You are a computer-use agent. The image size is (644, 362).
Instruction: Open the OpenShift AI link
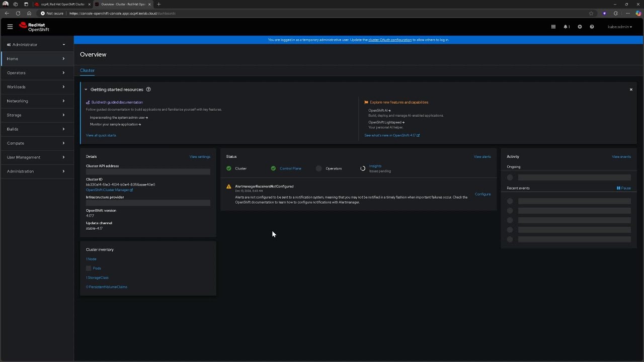[x=379, y=111]
